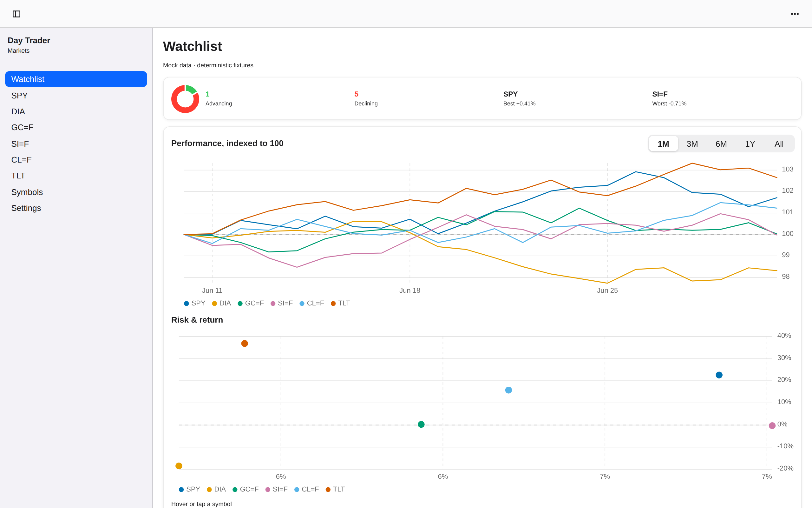The height and width of the screenshot is (508, 812).
Task: Toggle TLT in performance chart legend
Action: [x=340, y=303]
